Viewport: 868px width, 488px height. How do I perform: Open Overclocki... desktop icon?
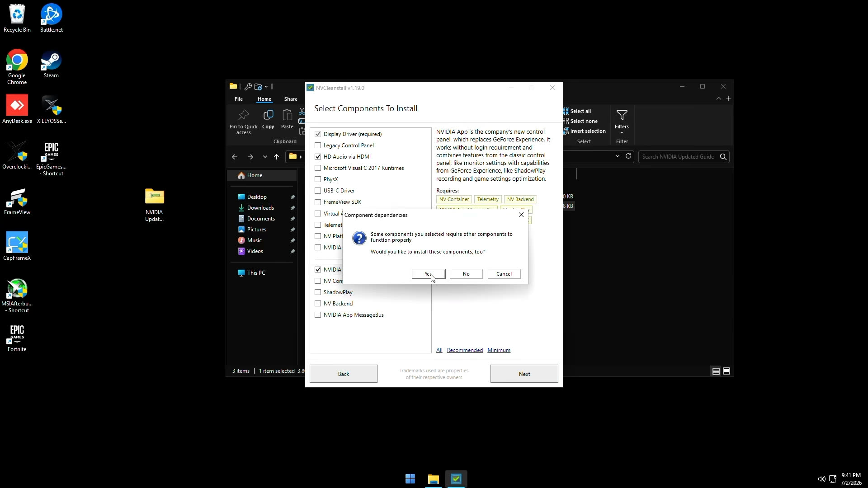coord(17,155)
